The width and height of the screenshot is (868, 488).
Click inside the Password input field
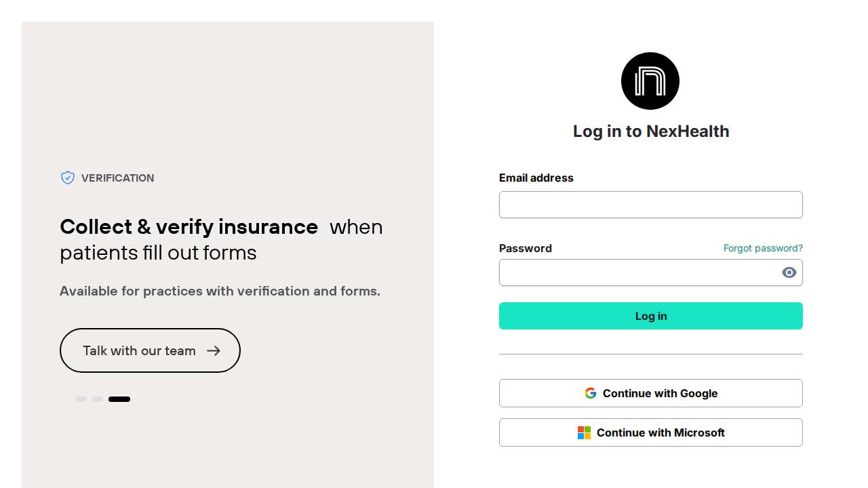coord(637,272)
